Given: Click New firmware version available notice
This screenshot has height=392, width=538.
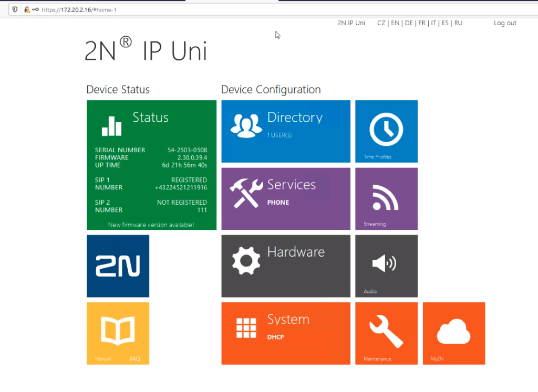Looking at the screenshot, I should [151, 225].
